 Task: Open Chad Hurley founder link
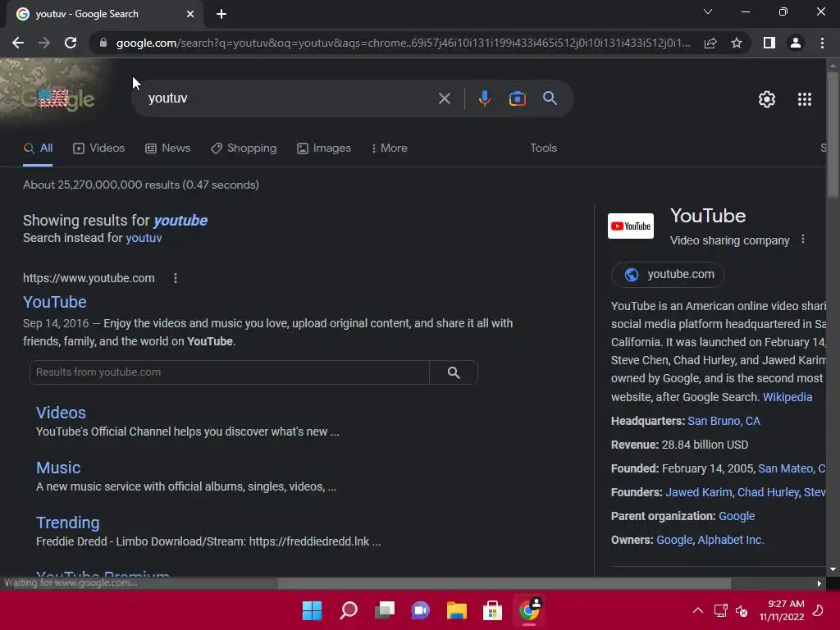[x=768, y=492]
